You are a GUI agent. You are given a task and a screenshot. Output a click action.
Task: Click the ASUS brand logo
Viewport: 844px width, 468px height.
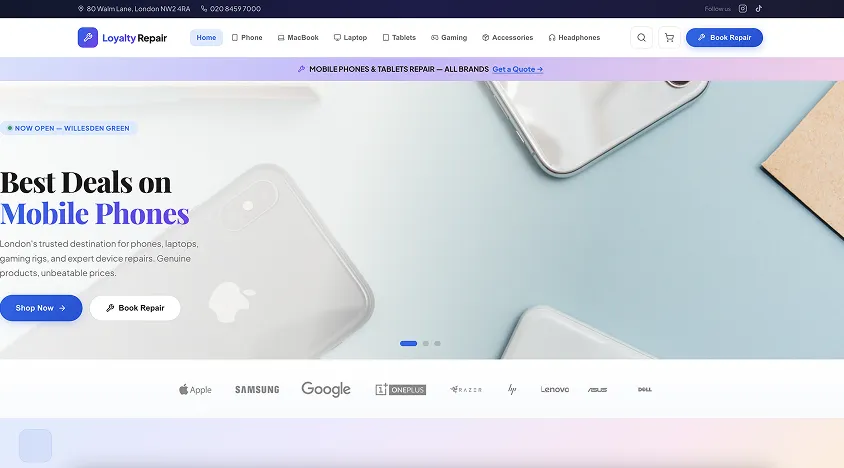pos(597,389)
